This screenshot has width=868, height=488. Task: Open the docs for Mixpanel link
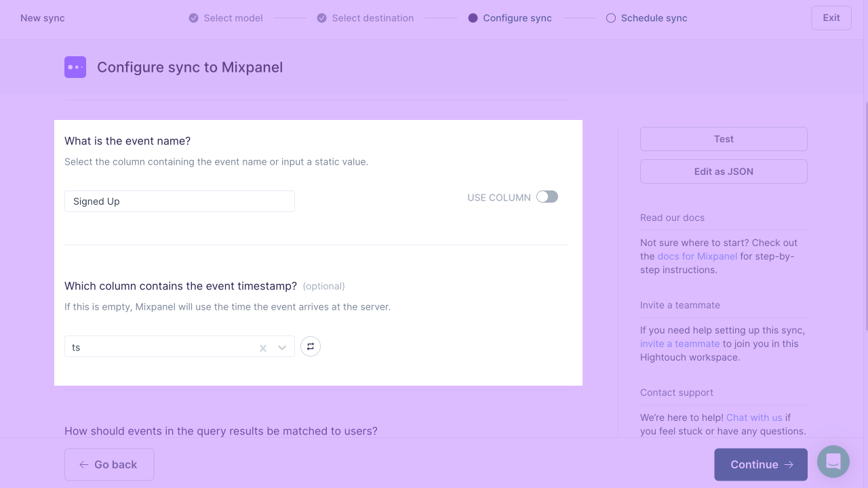pyautogui.click(x=697, y=256)
